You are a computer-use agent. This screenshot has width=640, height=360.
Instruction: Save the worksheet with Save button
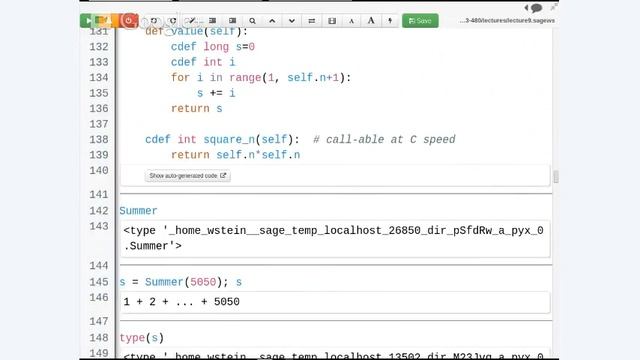(420, 21)
